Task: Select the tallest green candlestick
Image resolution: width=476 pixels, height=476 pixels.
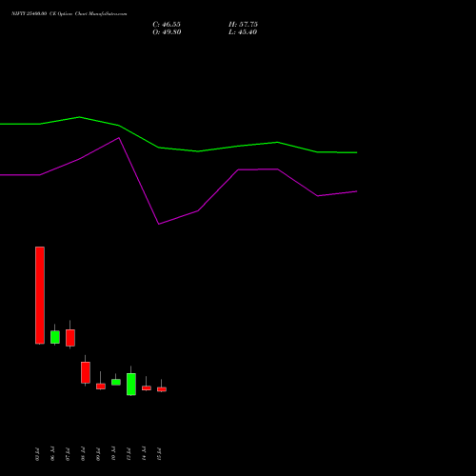Action: pyautogui.click(x=131, y=384)
